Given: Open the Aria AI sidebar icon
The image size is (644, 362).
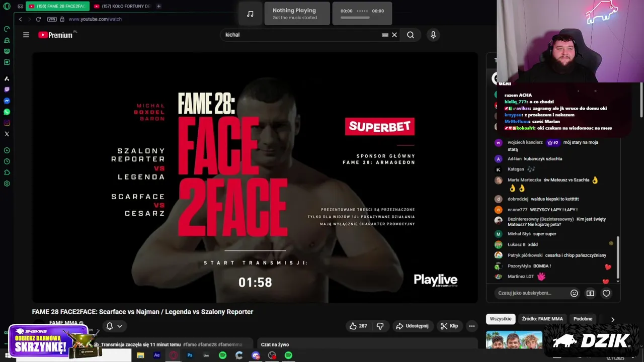Looking at the screenshot, I should [7, 78].
